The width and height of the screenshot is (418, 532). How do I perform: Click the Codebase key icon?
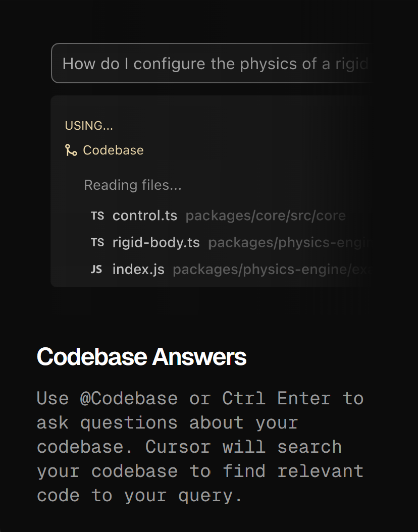tap(70, 150)
